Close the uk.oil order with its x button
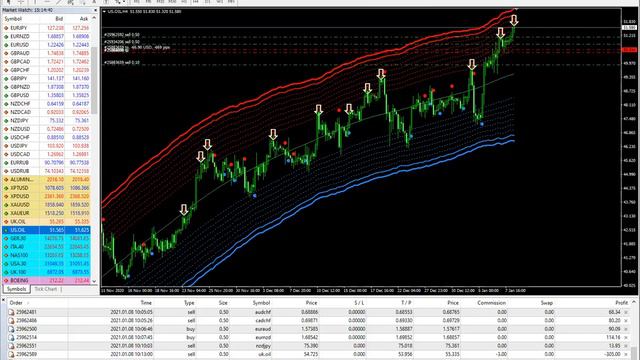The width and height of the screenshot is (640, 360). pos(626,354)
